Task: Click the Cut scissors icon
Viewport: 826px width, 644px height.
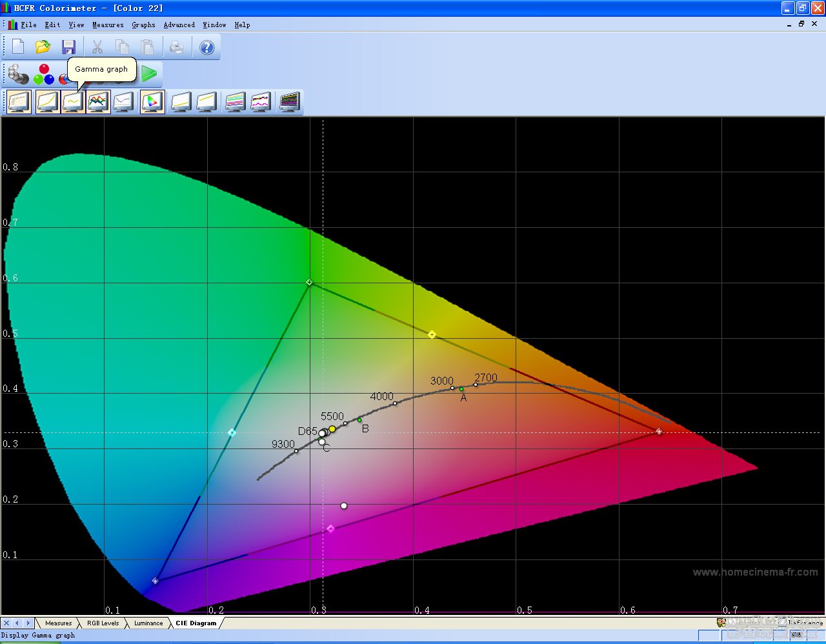Action: [x=97, y=47]
